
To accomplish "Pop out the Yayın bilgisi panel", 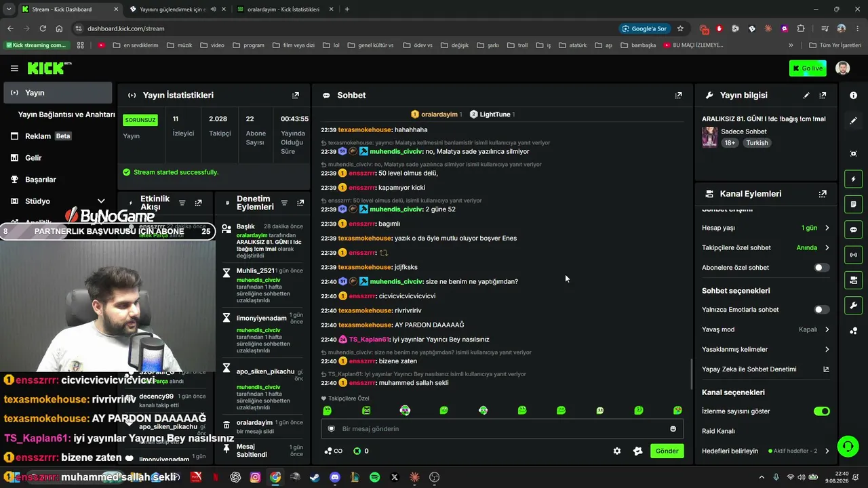I will [x=823, y=96].
